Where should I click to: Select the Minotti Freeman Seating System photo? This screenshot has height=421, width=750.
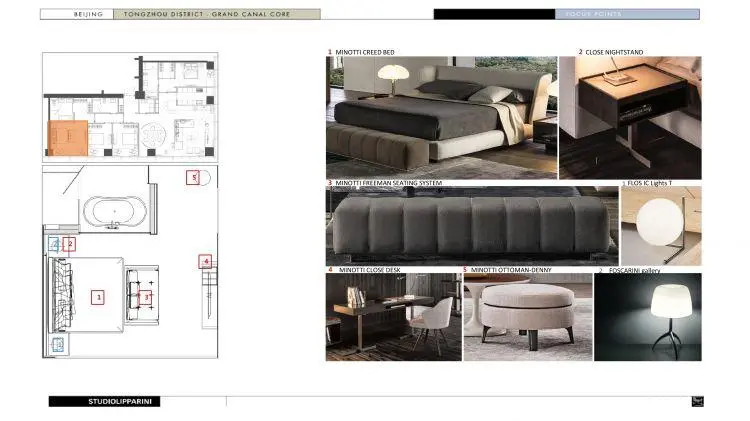[470, 226]
